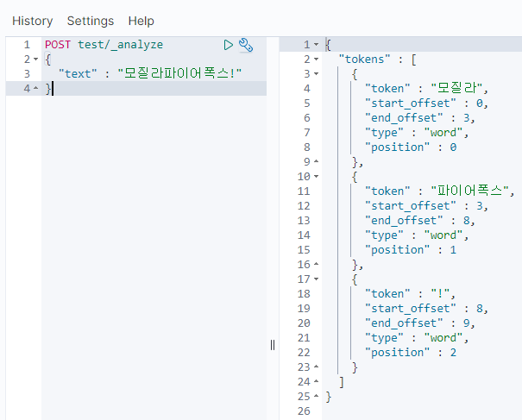Click the closing fold arrow at response line 24

pos(316,381)
